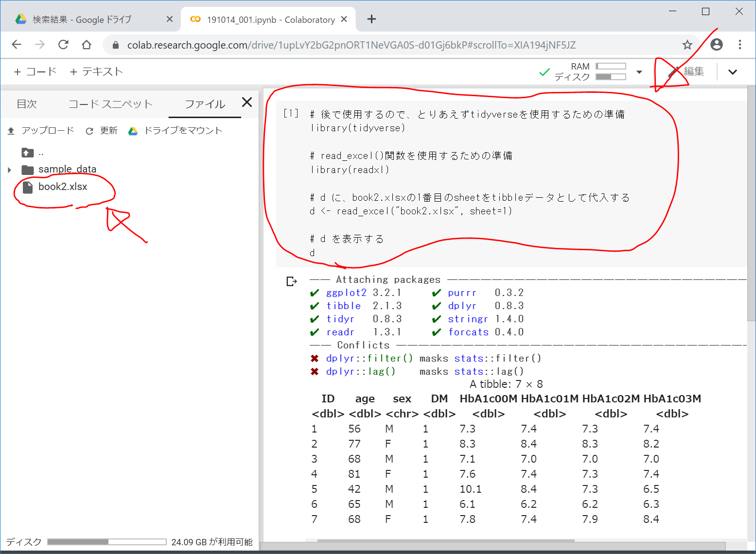Add a text cell with + テキスト
This screenshot has height=554, width=756.
click(x=96, y=72)
